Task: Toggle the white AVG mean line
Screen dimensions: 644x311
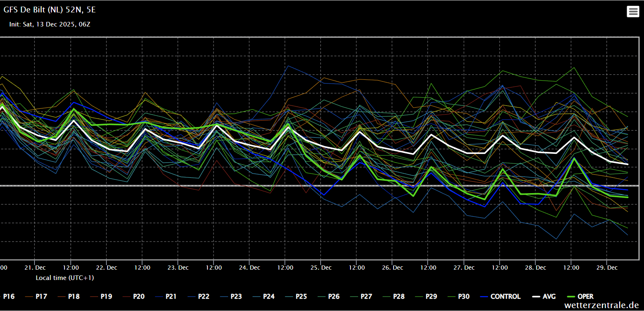Action: (543, 297)
